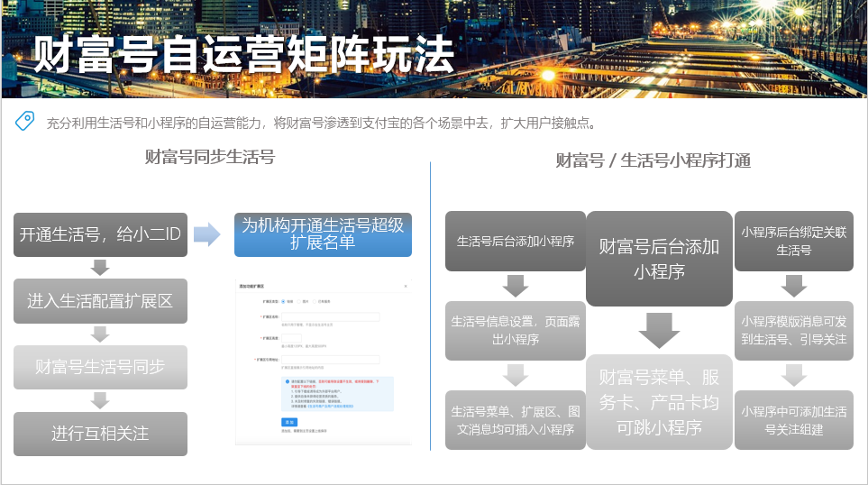Click the small extension height input field

(x=291, y=338)
